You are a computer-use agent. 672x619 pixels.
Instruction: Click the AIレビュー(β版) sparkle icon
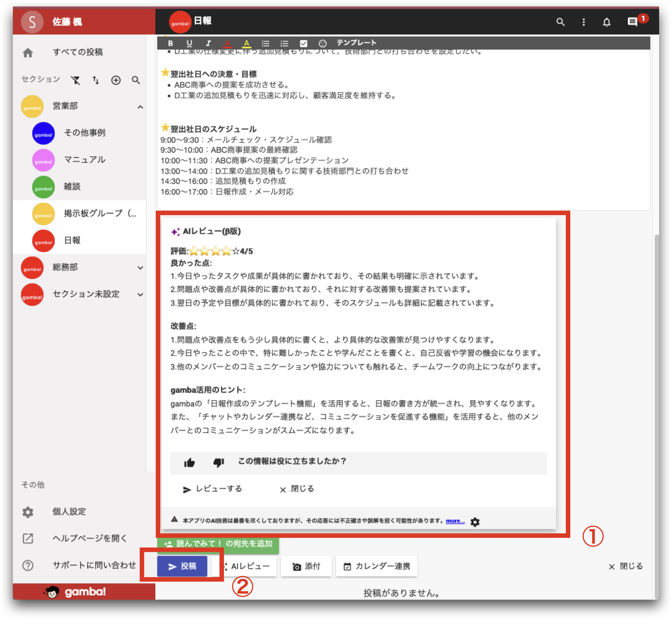click(x=175, y=232)
